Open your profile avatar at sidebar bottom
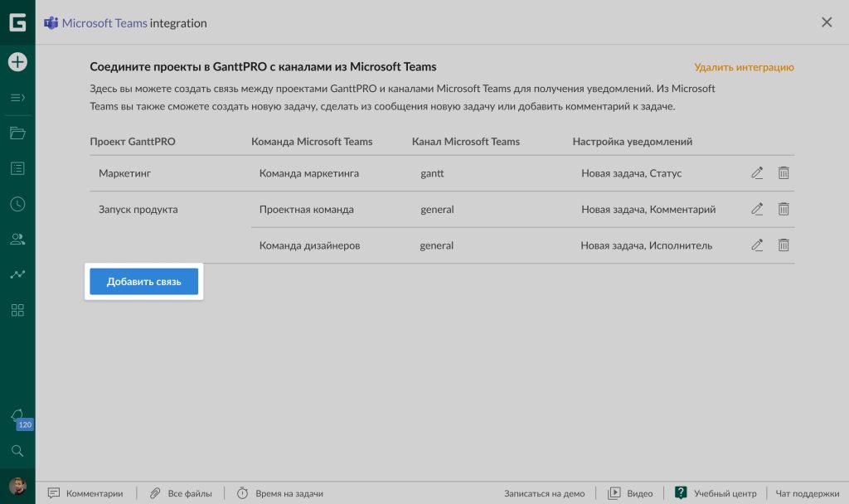Screen dimensions: 849x504 click(17, 486)
